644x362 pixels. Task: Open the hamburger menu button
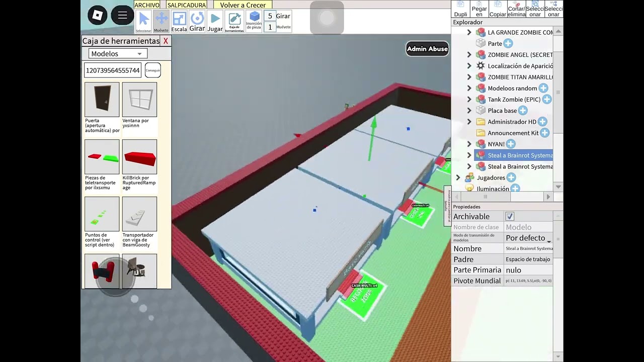pos(122,16)
